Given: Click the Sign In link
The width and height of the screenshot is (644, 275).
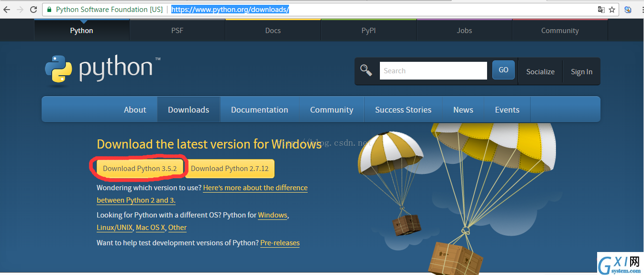Looking at the screenshot, I should pos(581,71).
